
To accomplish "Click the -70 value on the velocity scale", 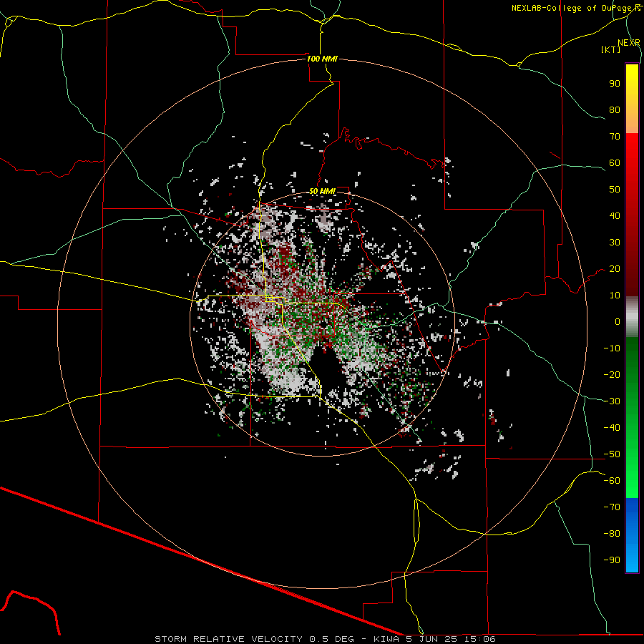I will point(612,507).
